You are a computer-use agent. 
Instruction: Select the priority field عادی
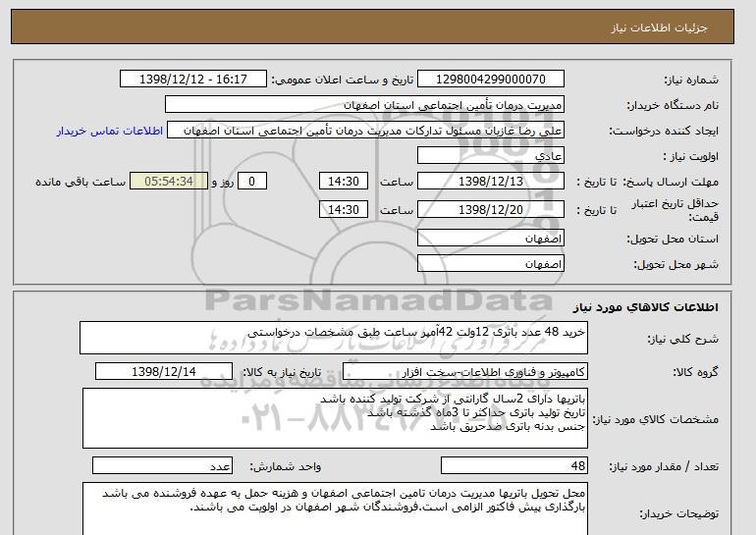click(x=490, y=156)
